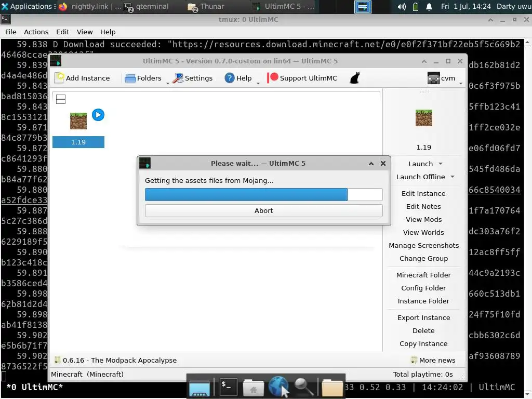Open the folder icon at dock end
Viewport: 532px width, 399px height.
pos(332,388)
